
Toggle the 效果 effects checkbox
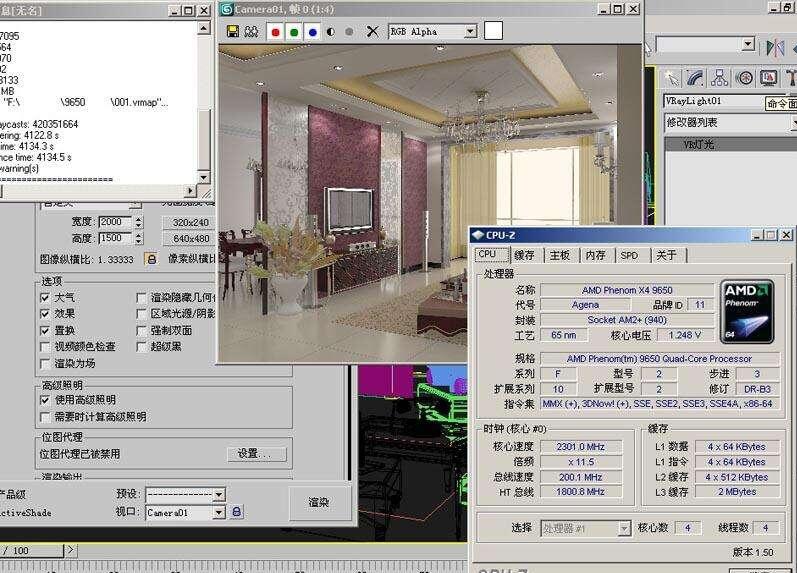45,314
